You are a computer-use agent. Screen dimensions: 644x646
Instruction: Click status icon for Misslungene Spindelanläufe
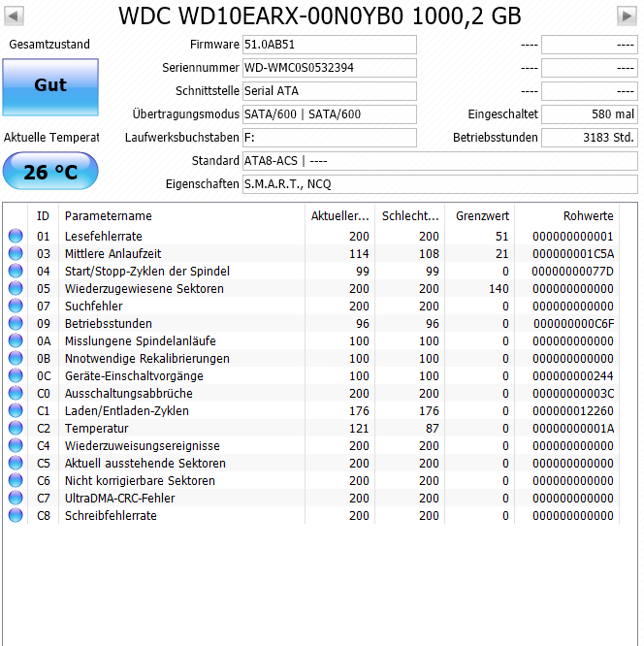[16, 340]
